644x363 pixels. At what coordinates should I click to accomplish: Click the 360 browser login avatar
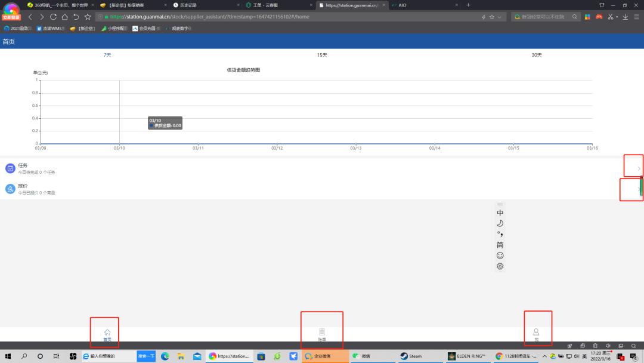click(x=11, y=11)
